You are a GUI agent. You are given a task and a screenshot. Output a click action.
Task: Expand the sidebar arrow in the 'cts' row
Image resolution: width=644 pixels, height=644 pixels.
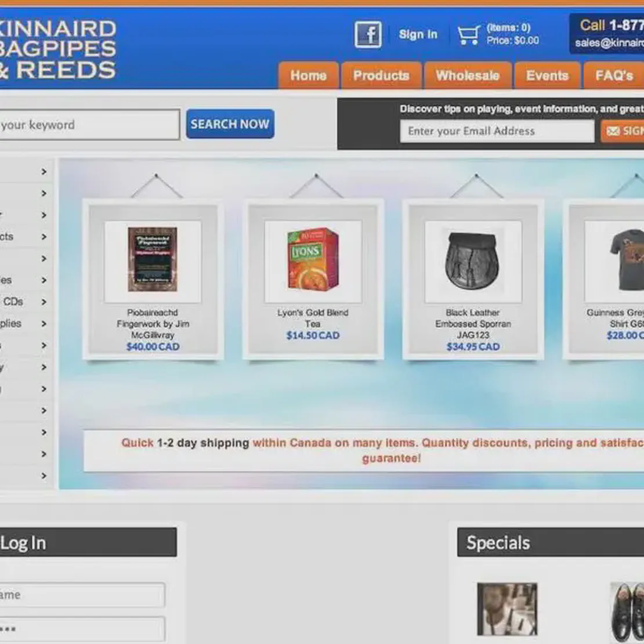click(44, 237)
